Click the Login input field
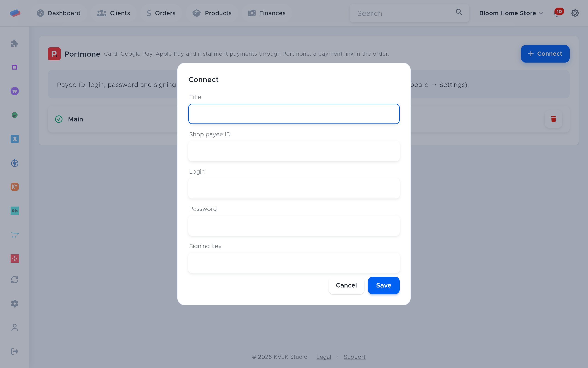The image size is (588, 368). click(x=294, y=188)
